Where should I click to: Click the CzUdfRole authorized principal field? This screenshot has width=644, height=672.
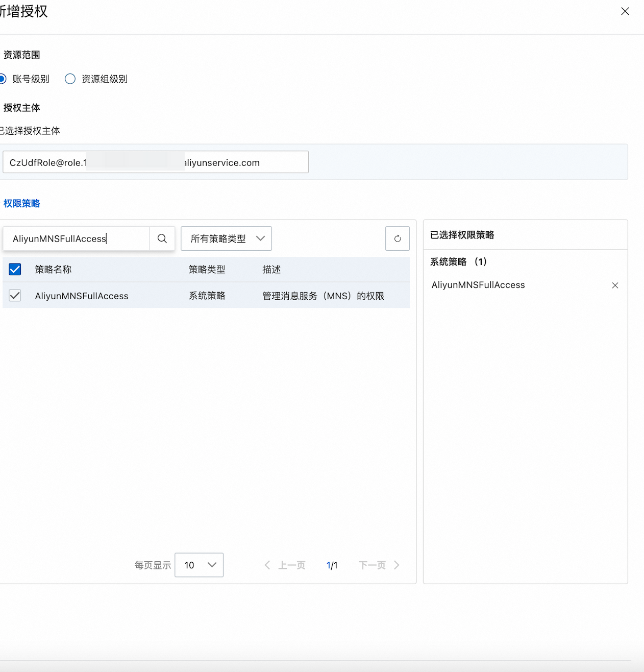pos(155,162)
